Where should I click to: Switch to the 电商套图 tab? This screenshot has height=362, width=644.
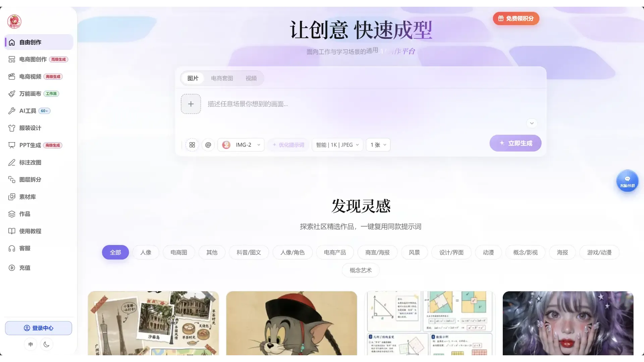pos(222,78)
